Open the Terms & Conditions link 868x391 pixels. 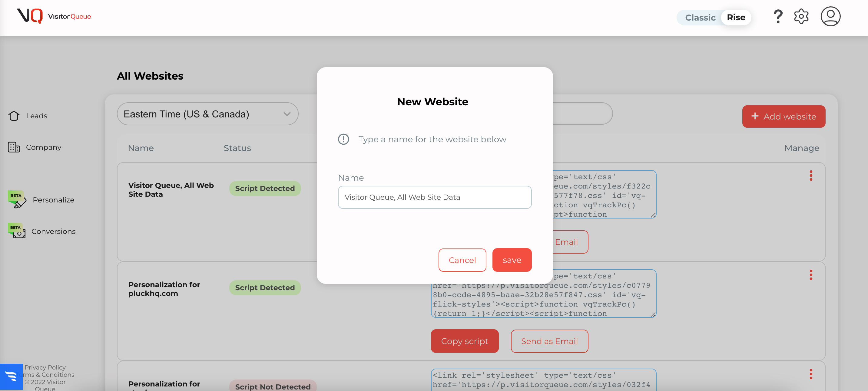pos(49,375)
